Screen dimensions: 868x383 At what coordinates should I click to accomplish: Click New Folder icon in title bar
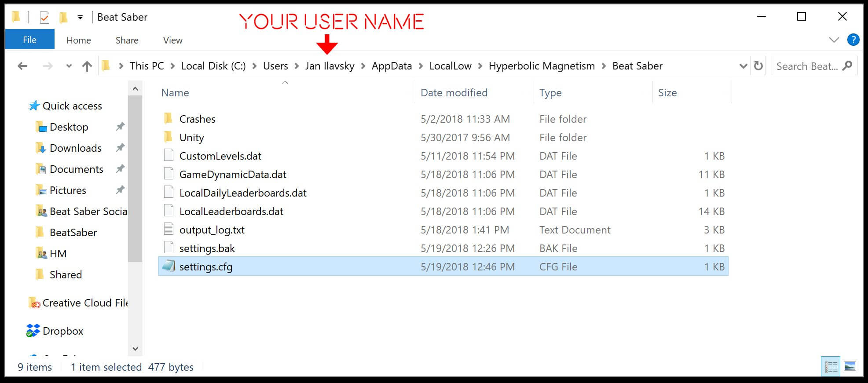(63, 17)
